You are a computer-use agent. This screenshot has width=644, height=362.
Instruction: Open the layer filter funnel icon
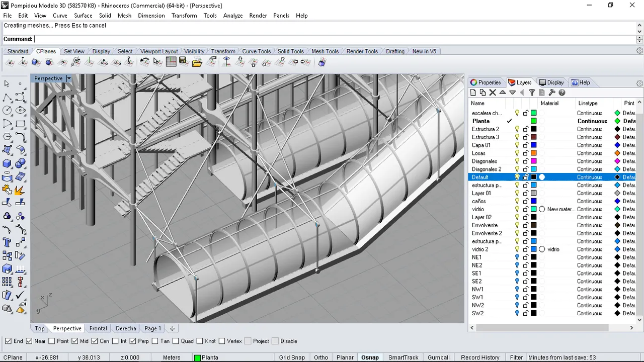coord(532,93)
